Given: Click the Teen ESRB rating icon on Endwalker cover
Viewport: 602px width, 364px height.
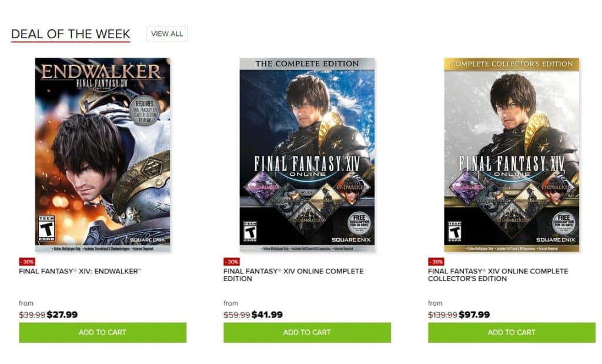Looking at the screenshot, I should (x=46, y=228).
